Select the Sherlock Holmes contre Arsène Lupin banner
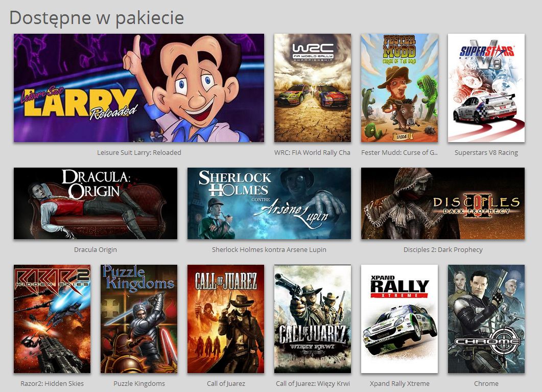 pos(269,203)
